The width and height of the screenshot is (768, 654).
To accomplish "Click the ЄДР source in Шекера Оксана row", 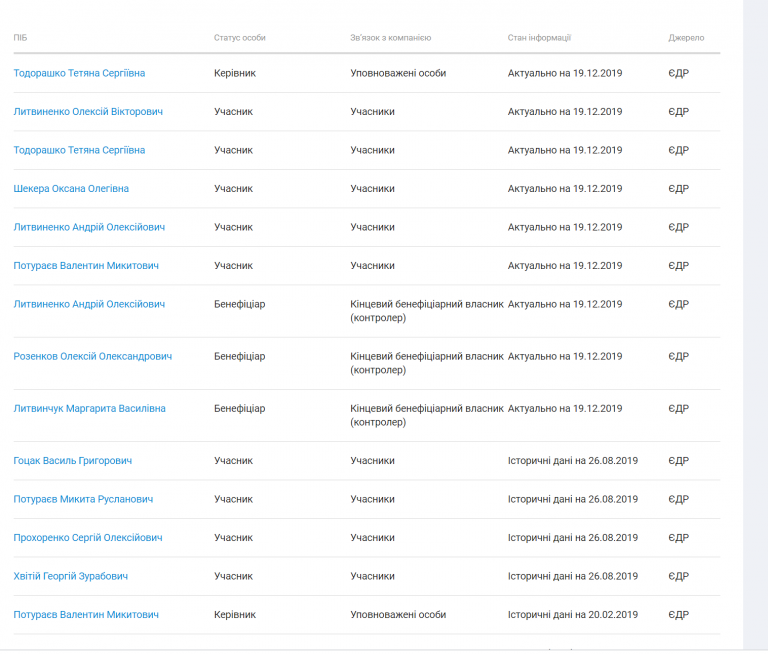I will [678, 189].
